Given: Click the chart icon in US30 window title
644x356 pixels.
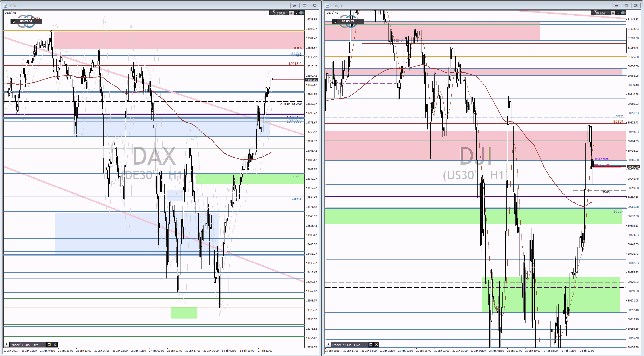Looking at the screenshot, I should pyautogui.click(x=327, y=6).
